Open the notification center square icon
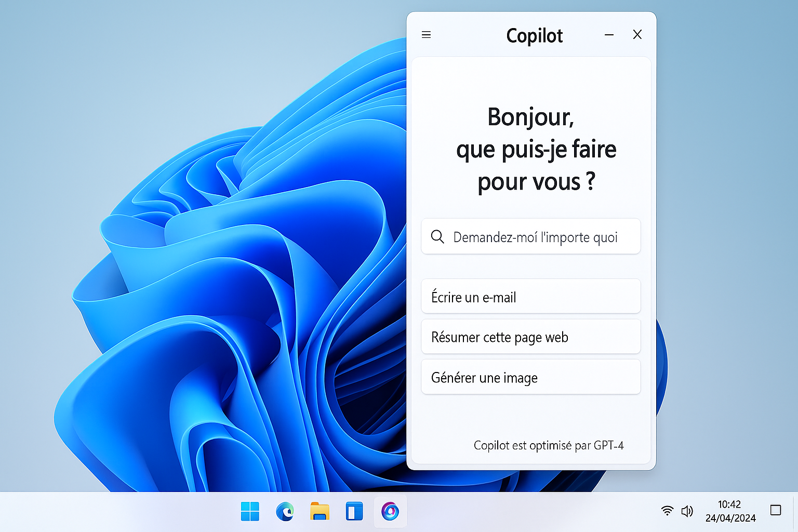The image size is (798, 532). pyautogui.click(x=776, y=510)
